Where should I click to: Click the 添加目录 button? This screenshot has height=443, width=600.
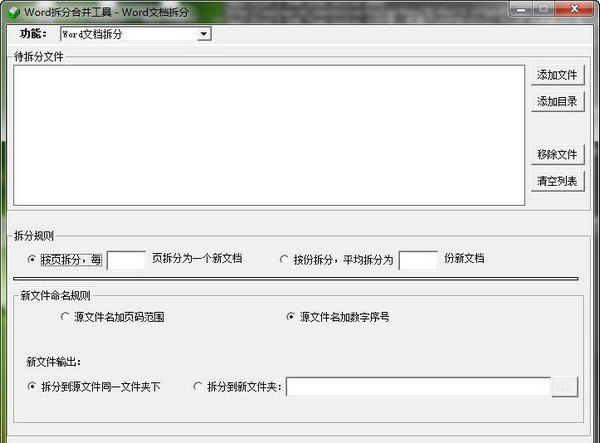point(558,101)
